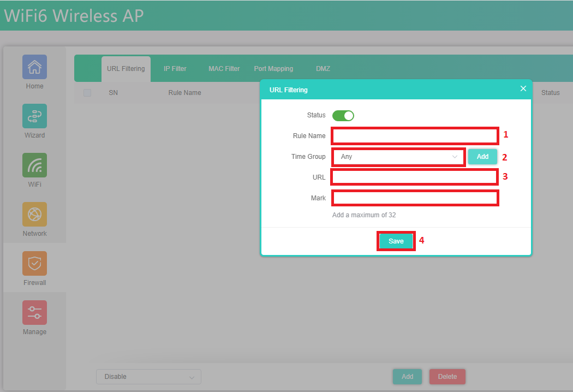Expand the Time Group dropdown
This screenshot has width=573, height=392.
click(398, 157)
